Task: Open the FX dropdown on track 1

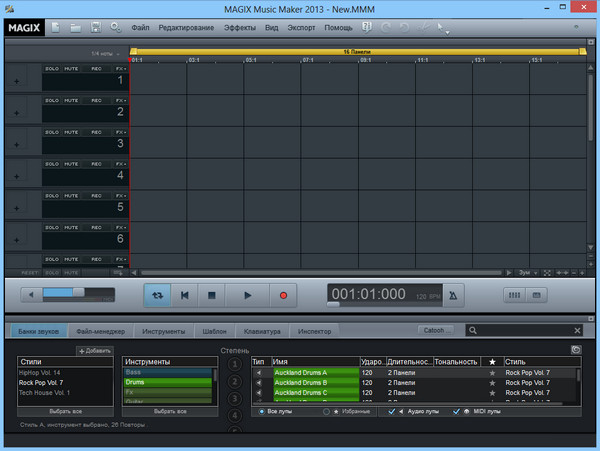Action: click(120, 68)
